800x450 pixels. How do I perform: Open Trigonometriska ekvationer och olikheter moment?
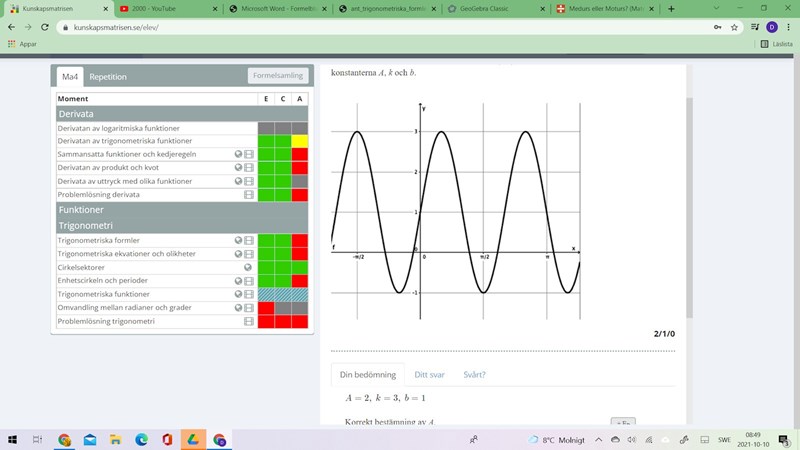tap(126, 254)
